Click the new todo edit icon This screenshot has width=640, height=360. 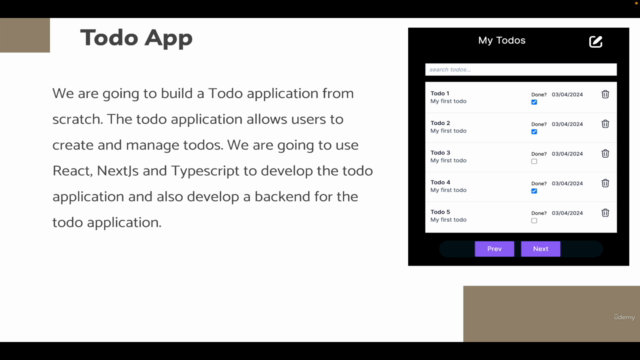point(596,42)
